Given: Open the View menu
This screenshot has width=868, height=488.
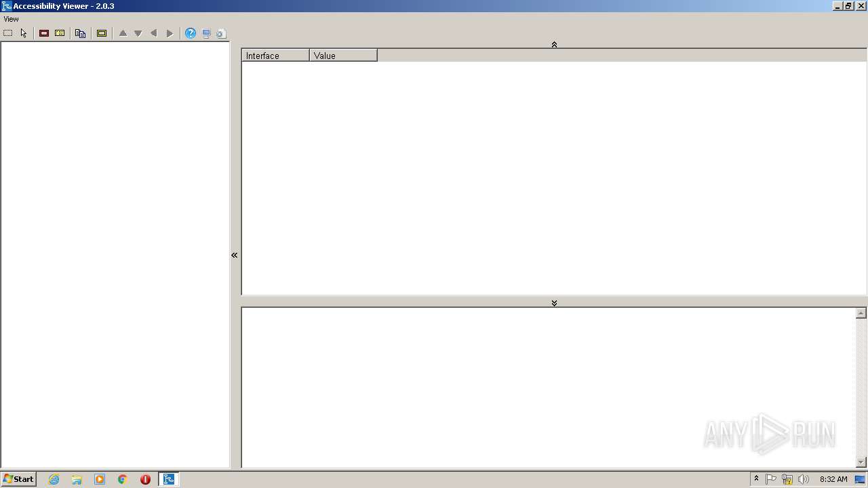Looking at the screenshot, I should (x=11, y=19).
